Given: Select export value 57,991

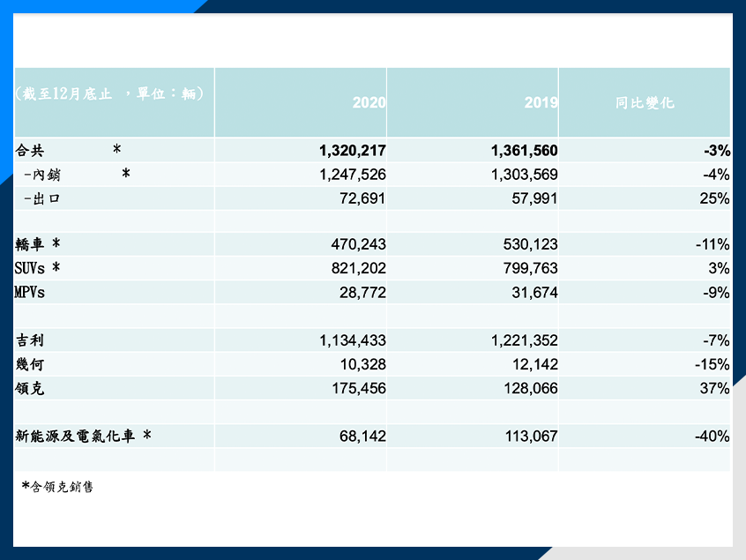Looking at the screenshot, I should coord(534,198).
